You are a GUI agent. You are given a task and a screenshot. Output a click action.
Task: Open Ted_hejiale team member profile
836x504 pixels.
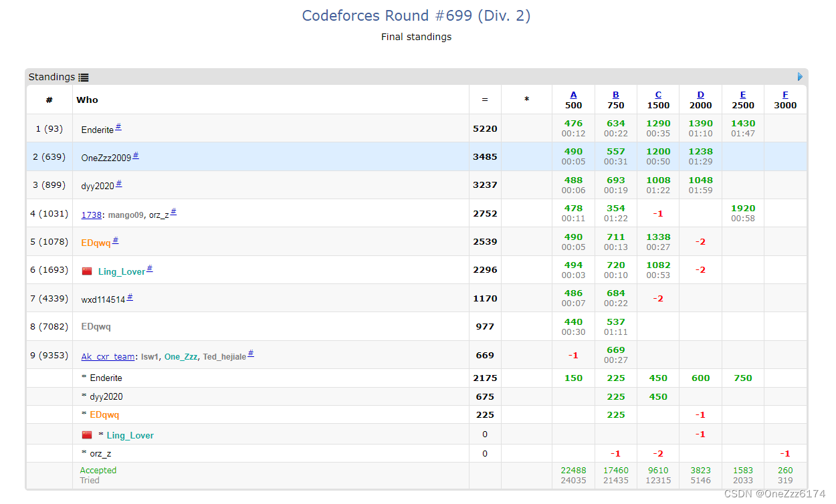pyautogui.click(x=225, y=357)
